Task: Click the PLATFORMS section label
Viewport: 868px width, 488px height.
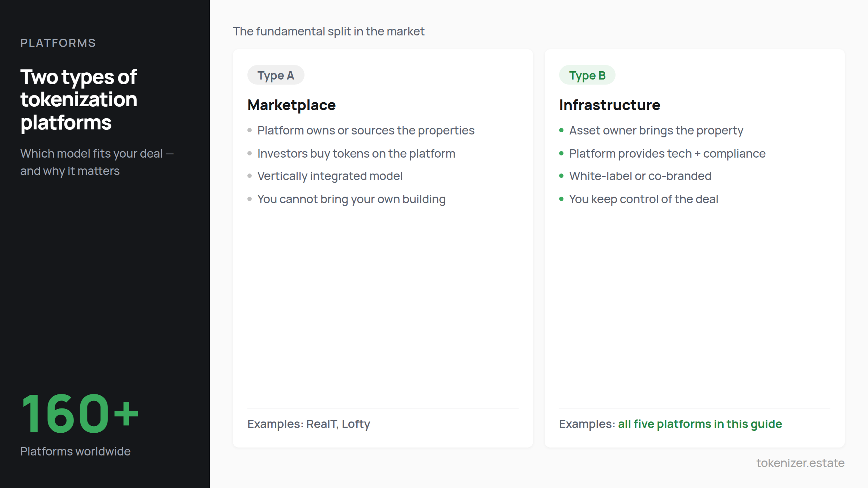Action: 58,43
